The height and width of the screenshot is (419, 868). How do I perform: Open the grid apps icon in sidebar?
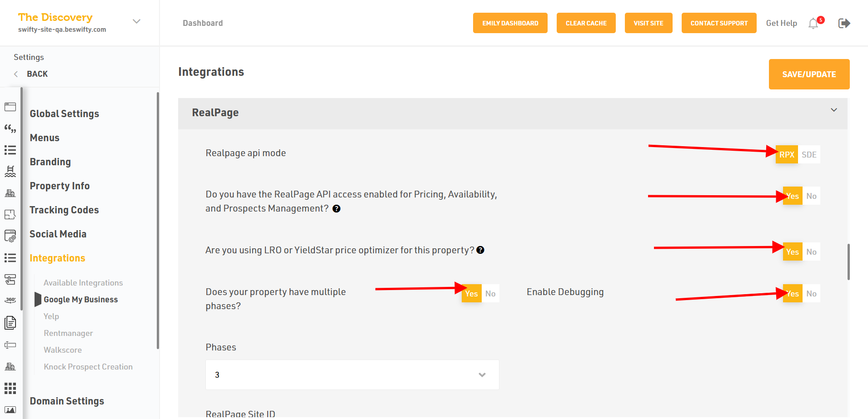[x=10, y=388]
